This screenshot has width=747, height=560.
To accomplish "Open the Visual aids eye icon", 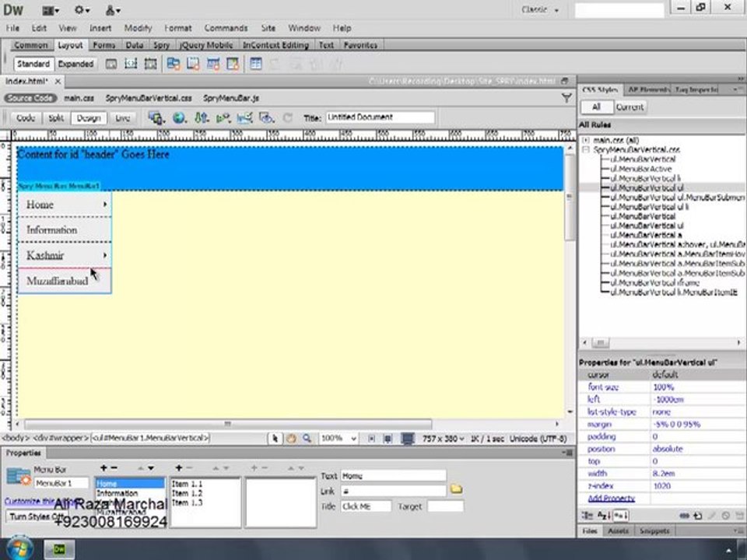I will coord(266,117).
